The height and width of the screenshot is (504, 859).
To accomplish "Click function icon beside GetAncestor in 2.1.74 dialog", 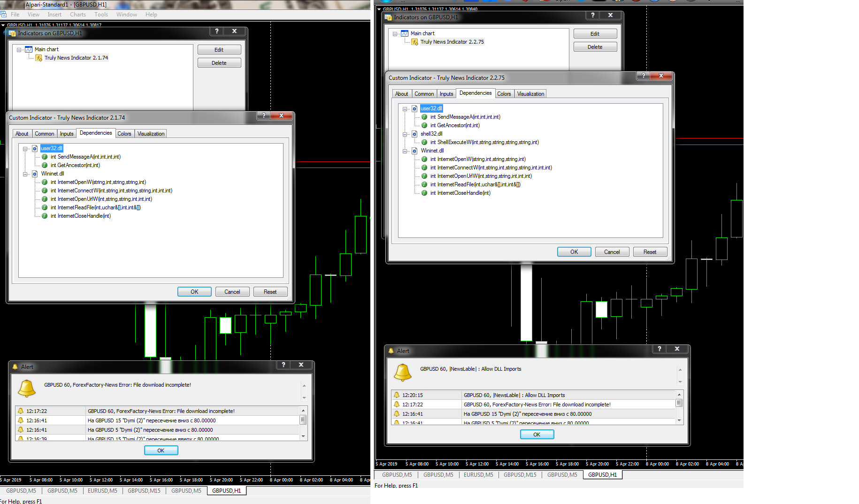I will 45,165.
